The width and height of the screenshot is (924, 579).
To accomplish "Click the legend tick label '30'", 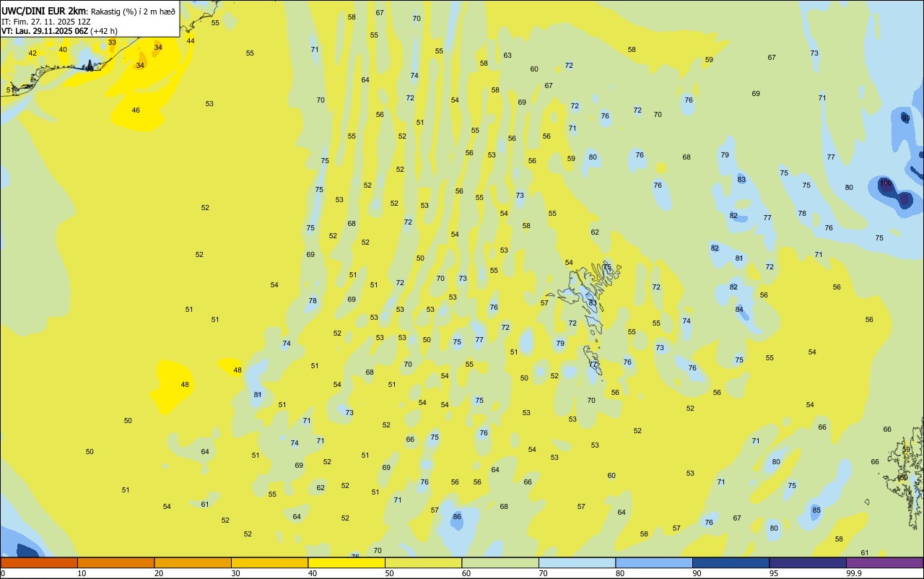I will tap(235, 573).
